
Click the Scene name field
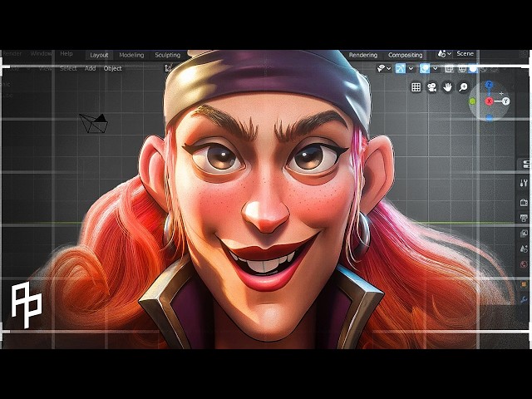(x=465, y=53)
